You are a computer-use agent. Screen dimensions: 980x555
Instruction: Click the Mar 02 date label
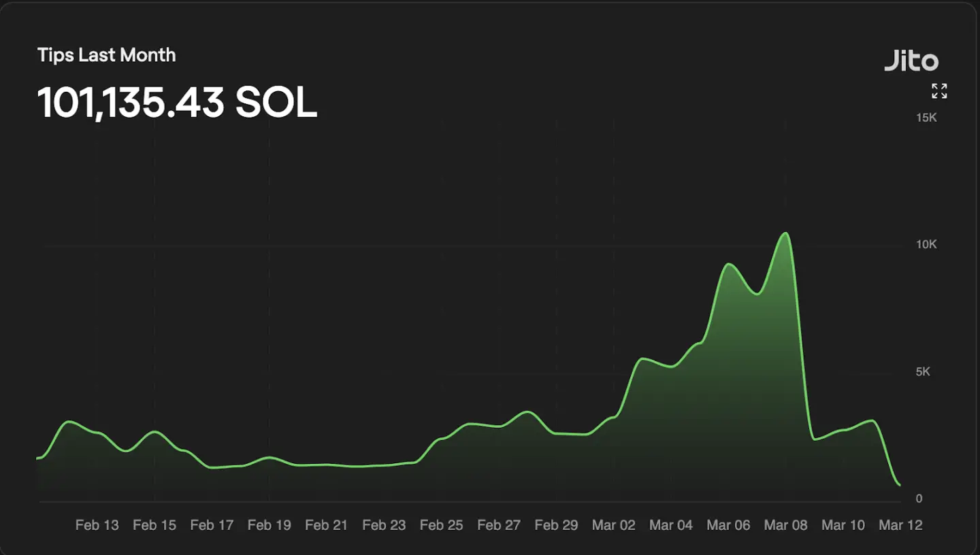(x=614, y=525)
